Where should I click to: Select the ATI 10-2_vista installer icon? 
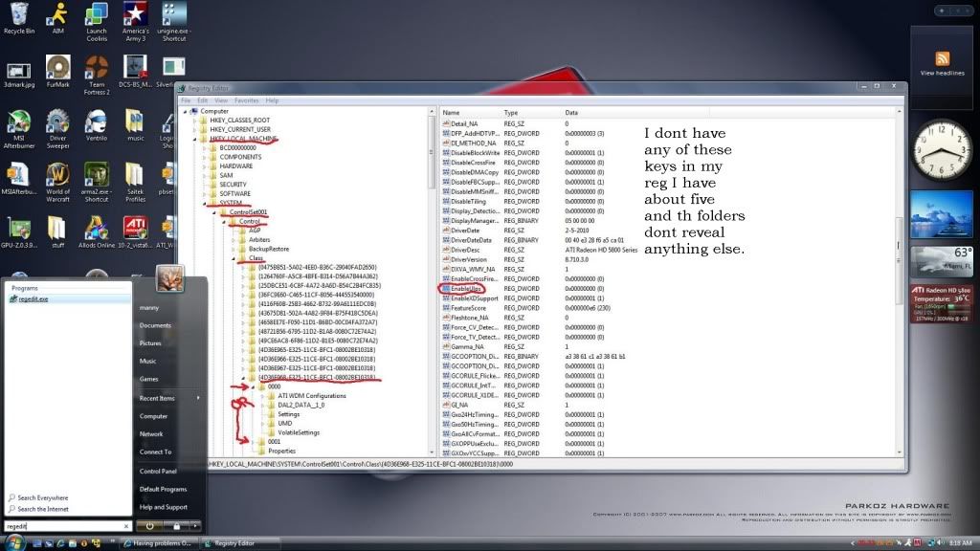click(x=135, y=232)
